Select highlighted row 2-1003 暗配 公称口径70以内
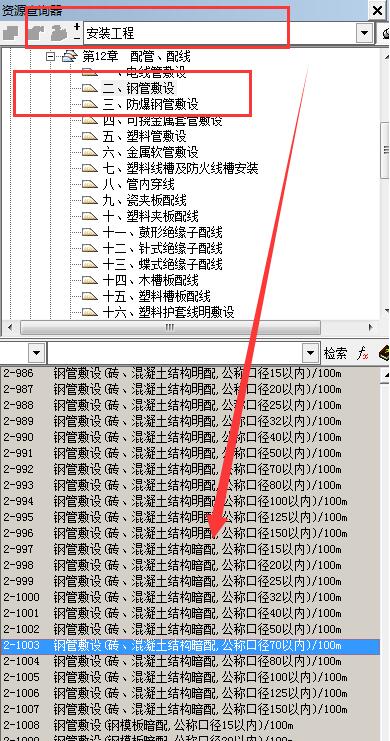Image resolution: width=390 pixels, height=741 pixels. 190,646
